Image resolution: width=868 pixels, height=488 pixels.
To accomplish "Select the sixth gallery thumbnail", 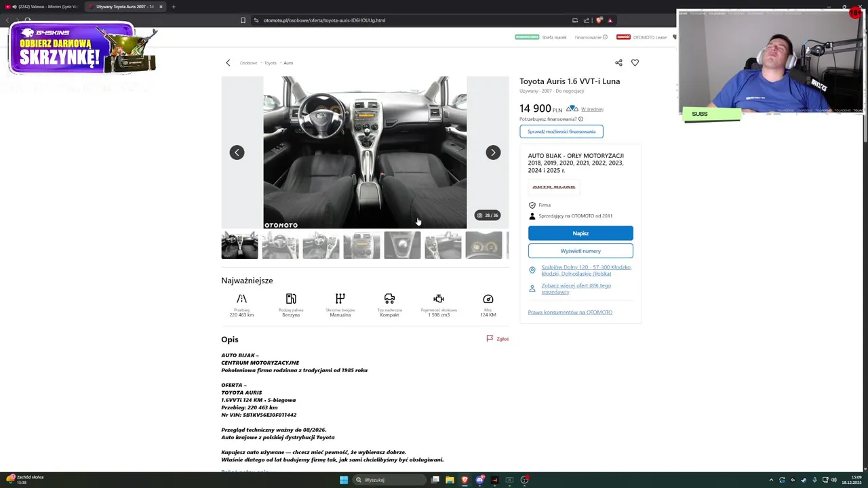I will pyautogui.click(x=443, y=245).
